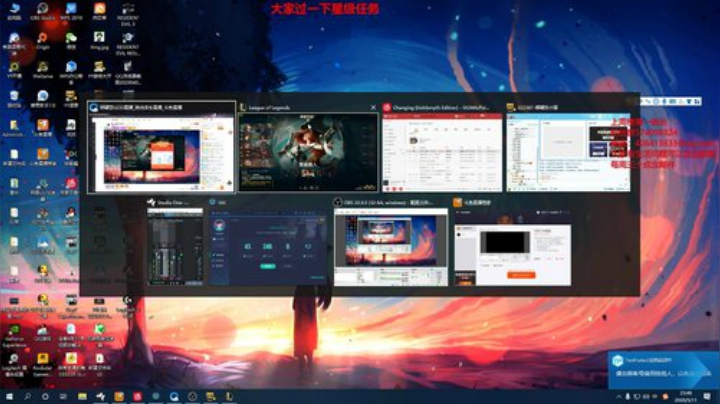This screenshot has height=404, width=720.
Task: Open the WeGame desktop shortcut
Action: pyautogui.click(x=42, y=70)
